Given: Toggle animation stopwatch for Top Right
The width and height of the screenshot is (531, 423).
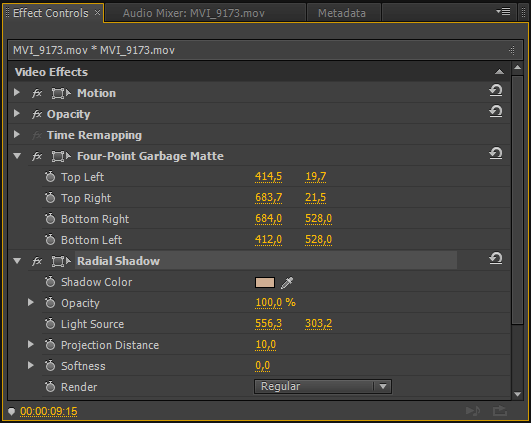Looking at the screenshot, I should tap(50, 197).
